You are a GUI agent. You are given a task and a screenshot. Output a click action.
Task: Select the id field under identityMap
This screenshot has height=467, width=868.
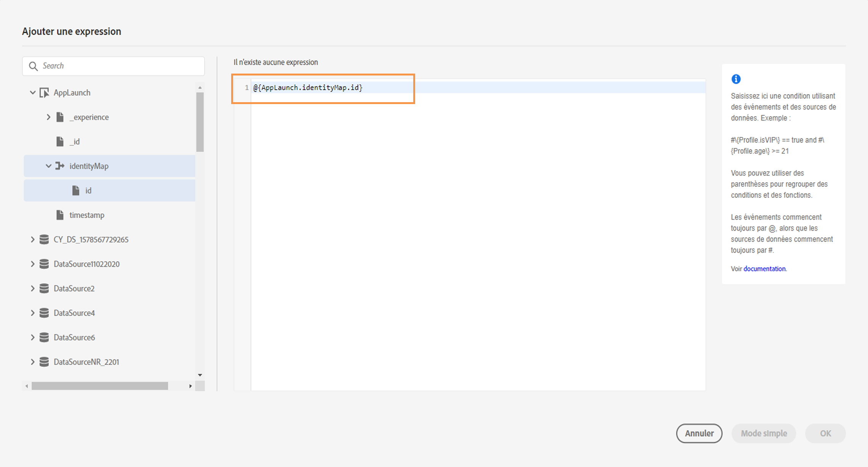click(88, 191)
